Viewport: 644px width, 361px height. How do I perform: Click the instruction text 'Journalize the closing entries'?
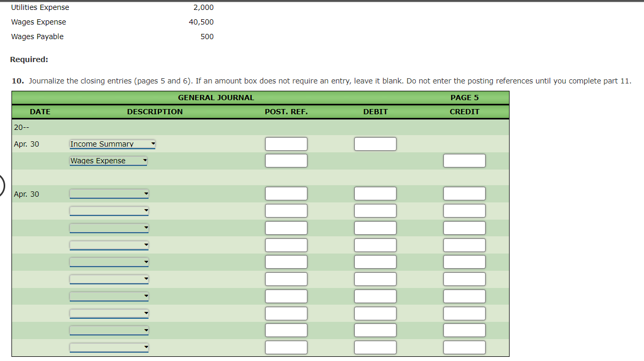coord(81,81)
